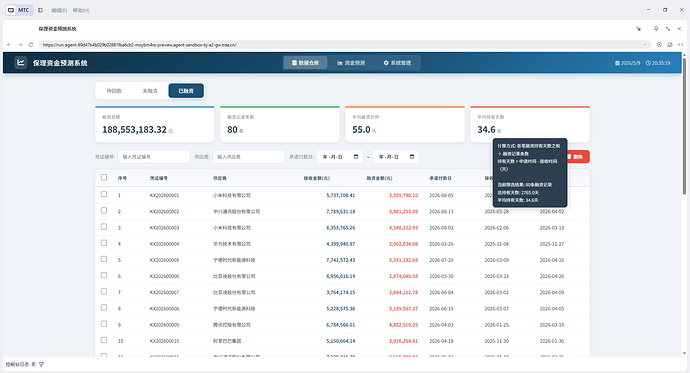Click the 承诺付款日 column header
This screenshot has height=373, width=690.
tap(440, 178)
